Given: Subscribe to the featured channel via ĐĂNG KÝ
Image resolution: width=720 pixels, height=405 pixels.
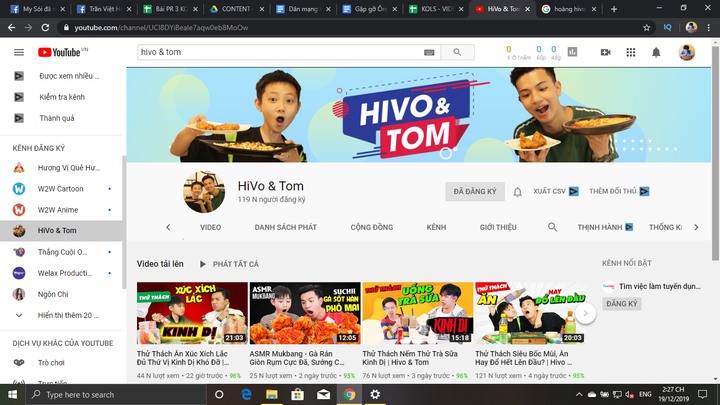Looking at the screenshot, I should [622, 304].
